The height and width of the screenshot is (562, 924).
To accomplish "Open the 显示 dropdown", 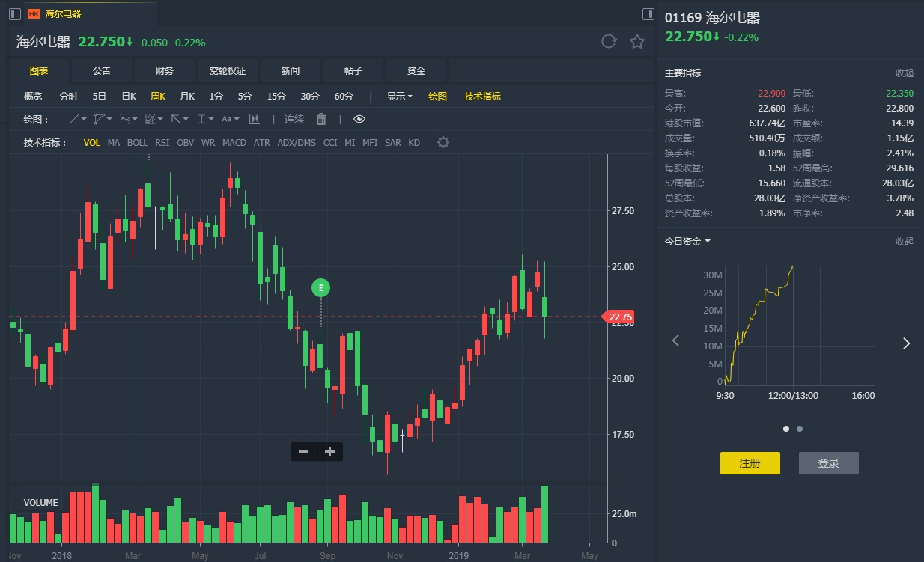I will (x=399, y=96).
